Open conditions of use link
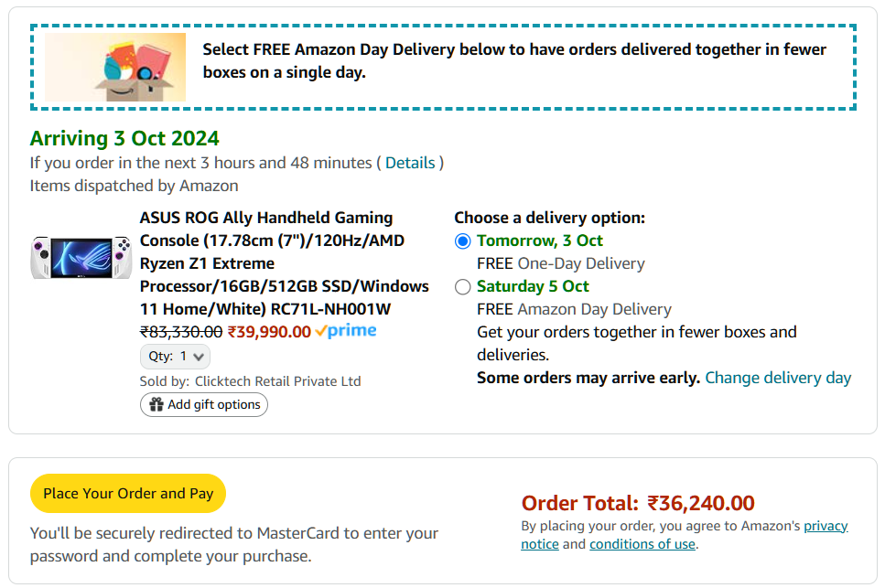The width and height of the screenshot is (885, 588). 642,544
